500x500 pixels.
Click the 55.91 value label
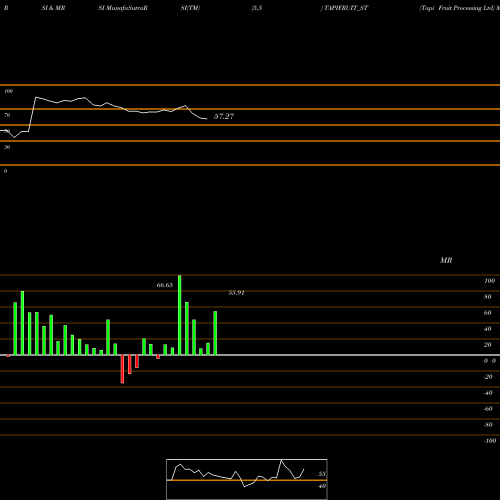point(236,293)
